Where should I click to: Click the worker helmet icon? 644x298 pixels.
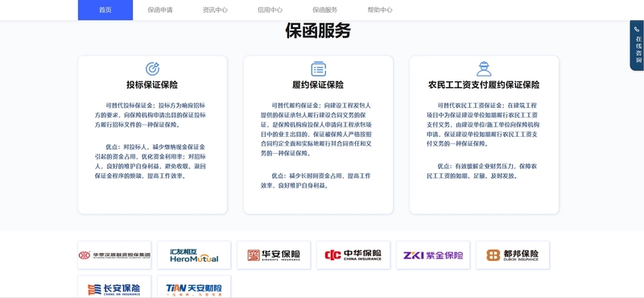[x=484, y=68]
